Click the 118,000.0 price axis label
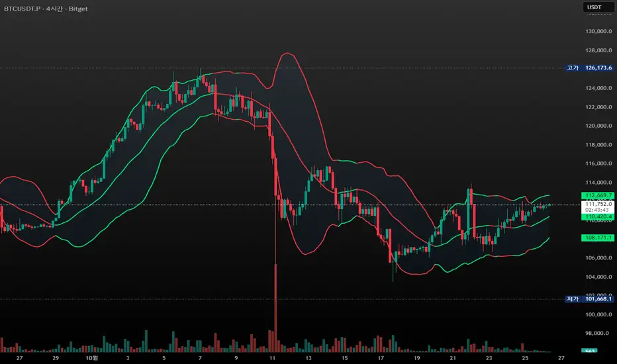 tap(598, 145)
